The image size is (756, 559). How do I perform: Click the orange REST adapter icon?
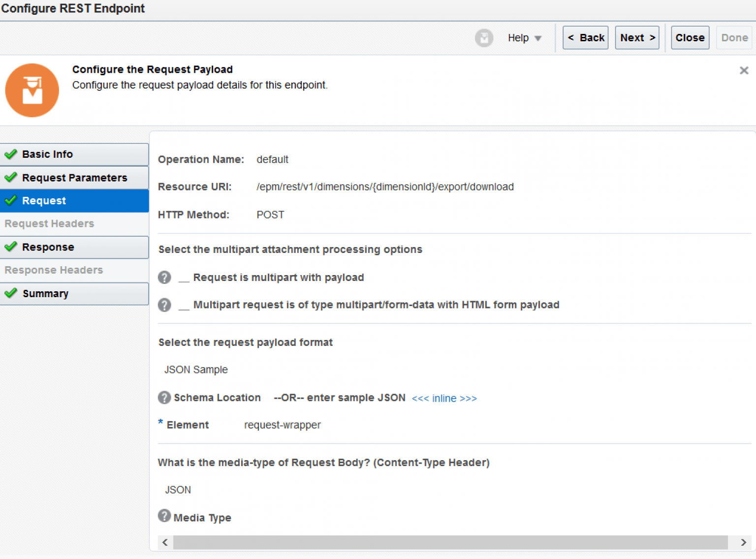32,90
